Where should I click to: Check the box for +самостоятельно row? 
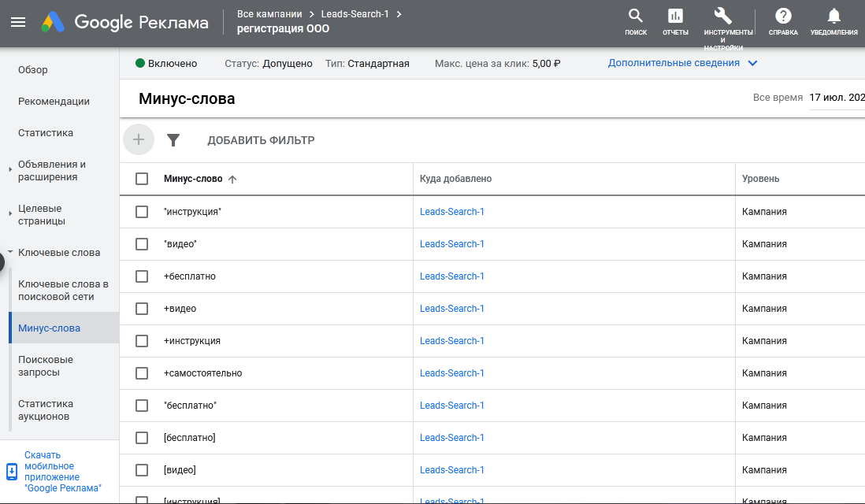coord(142,373)
